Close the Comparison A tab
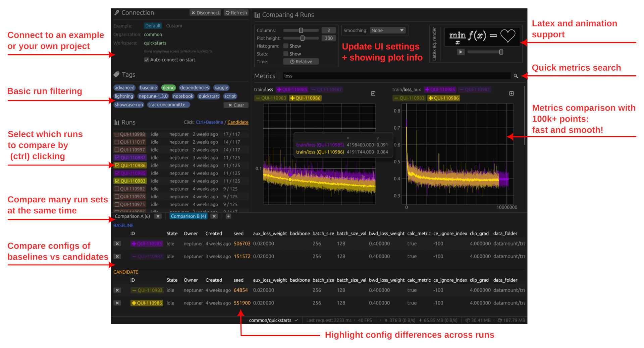This screenshot has height=348, width=644. click(x=158, y=216)
